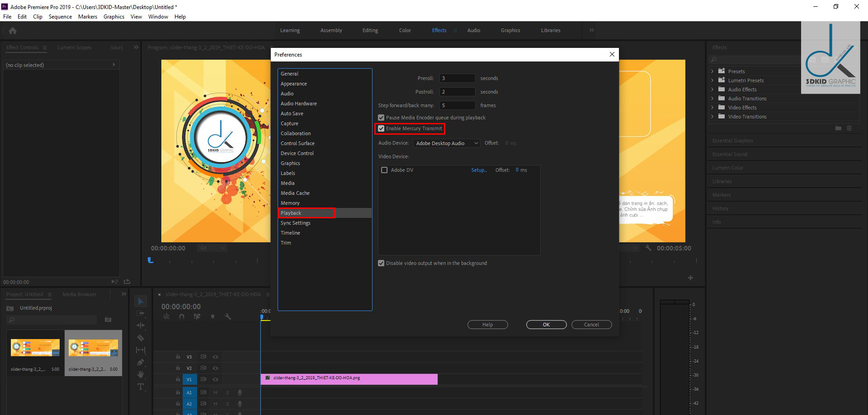Expand the Video Transitions folder

pos(712,117)
